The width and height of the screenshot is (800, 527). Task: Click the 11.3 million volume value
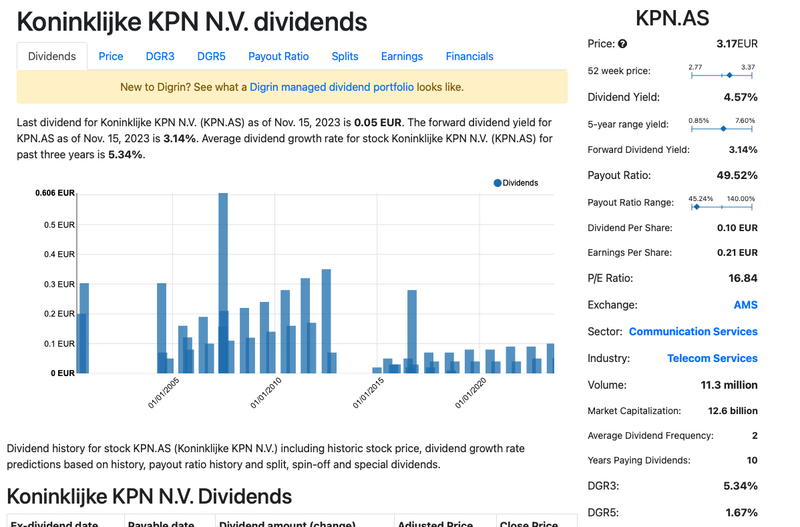click(729, 385)
